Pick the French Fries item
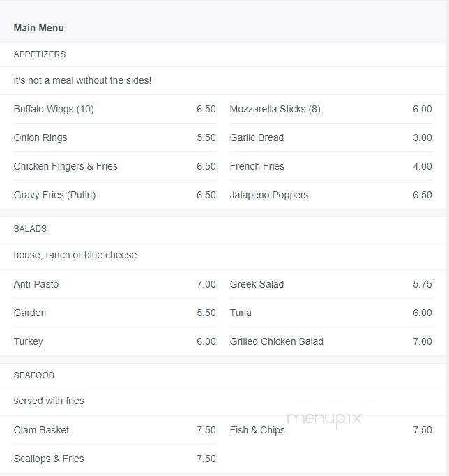The width and height of the screenshot is (449, 476). (x=257, y=166)
